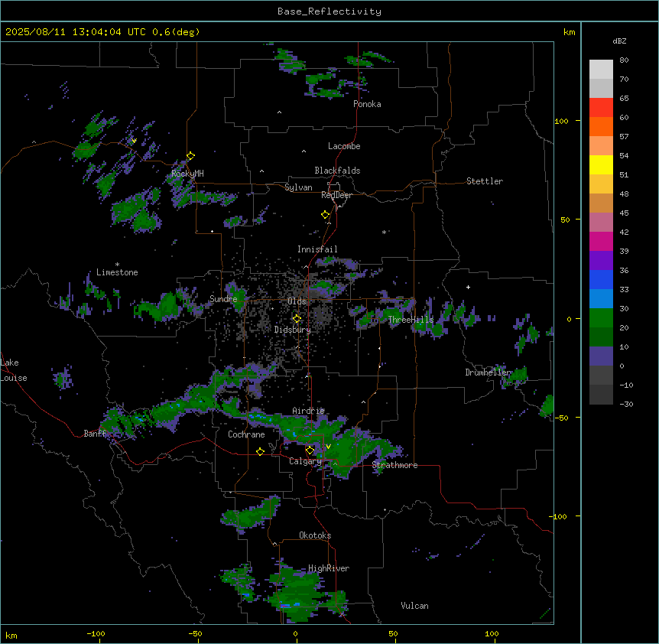Select the magenta swatch in the legend
Screen dimensions: 659x644
(601, 241)
